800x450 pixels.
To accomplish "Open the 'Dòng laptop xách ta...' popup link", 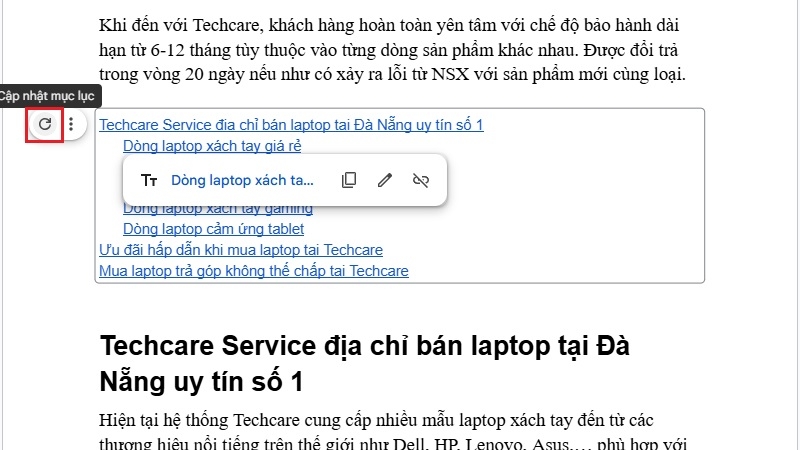I will pos(242,180).
